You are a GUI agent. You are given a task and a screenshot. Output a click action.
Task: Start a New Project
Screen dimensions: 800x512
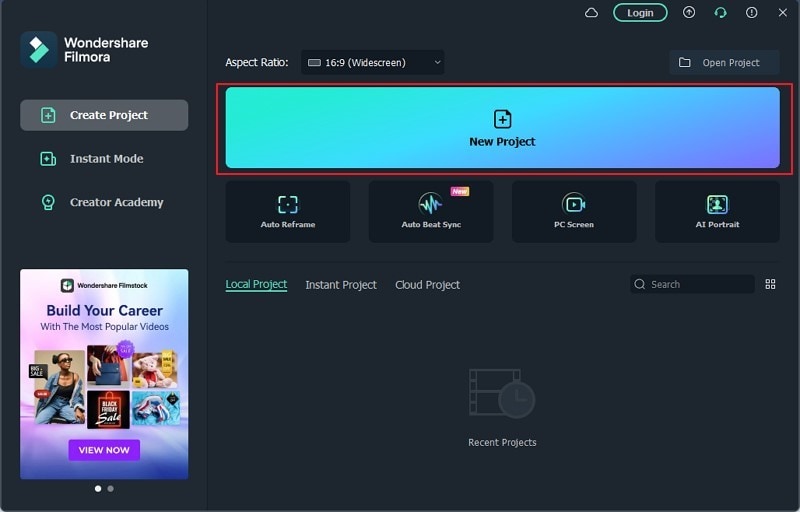(x=503, y=127)
